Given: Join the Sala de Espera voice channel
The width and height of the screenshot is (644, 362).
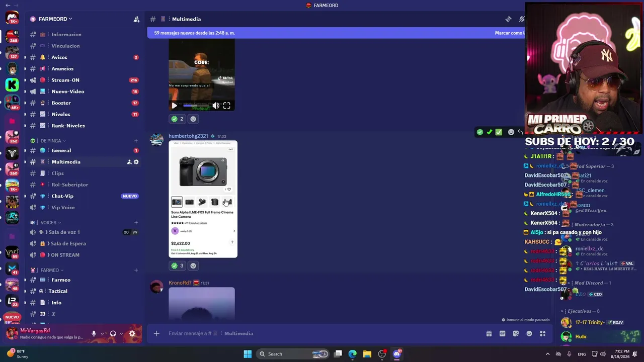Looking at the screenshot, I should (x=84, y=243).
